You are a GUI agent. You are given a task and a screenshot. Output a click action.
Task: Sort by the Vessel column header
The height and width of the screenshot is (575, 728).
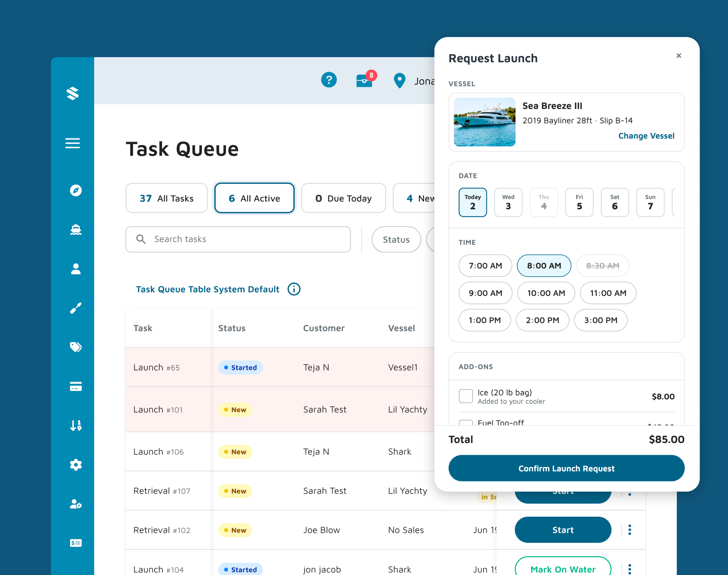(402, 328)
